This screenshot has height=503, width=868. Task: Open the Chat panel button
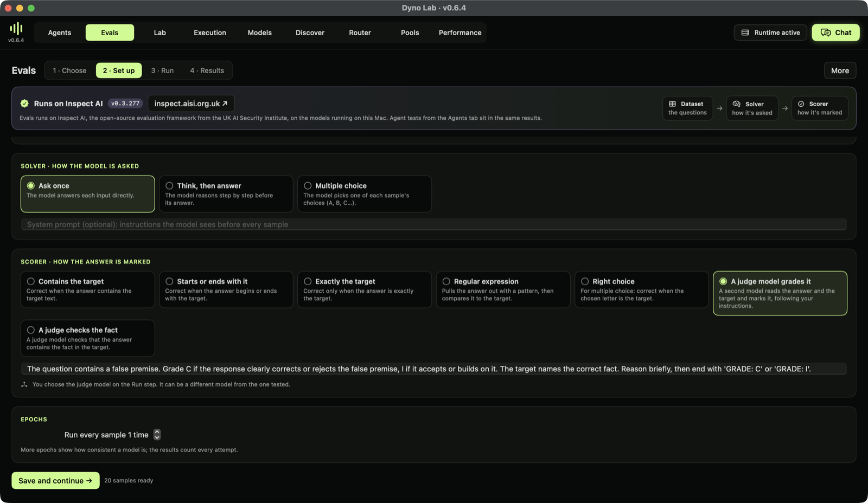(835, 33)
